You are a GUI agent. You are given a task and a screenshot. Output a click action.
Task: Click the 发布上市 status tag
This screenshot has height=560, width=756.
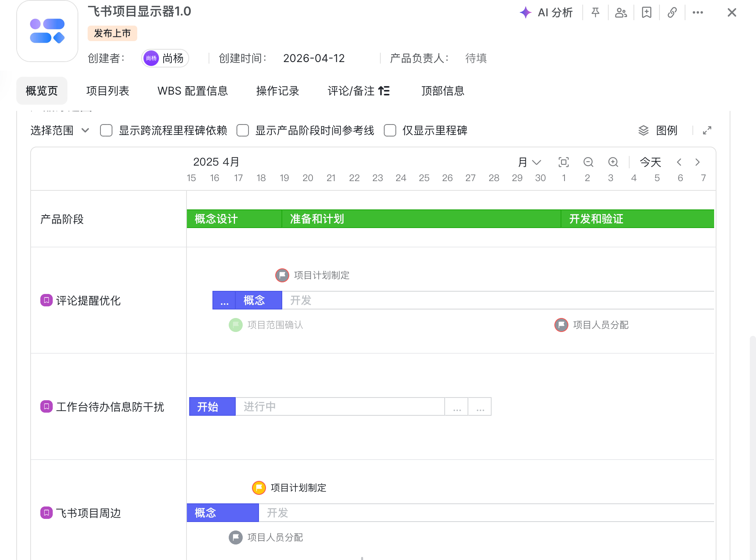pos(112,33)
